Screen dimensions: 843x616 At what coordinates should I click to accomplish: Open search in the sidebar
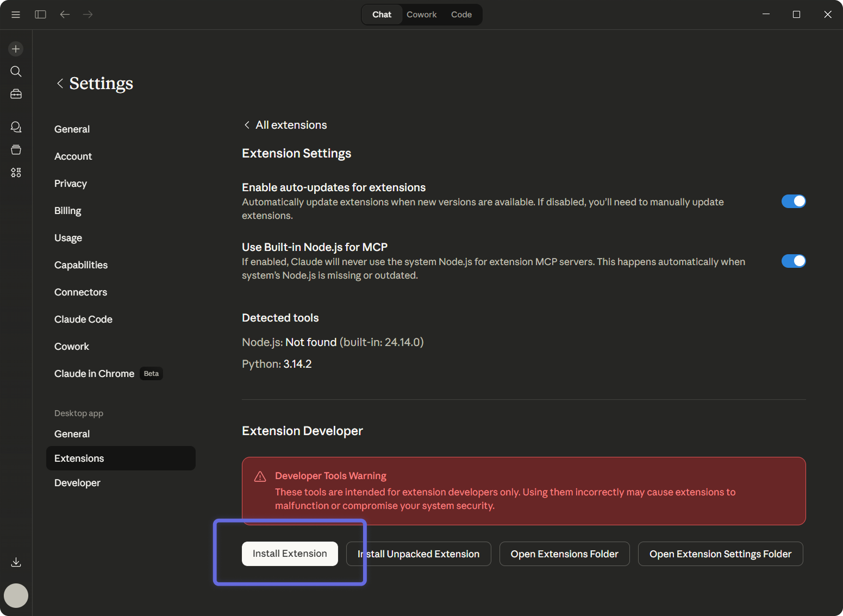point(16,71)
